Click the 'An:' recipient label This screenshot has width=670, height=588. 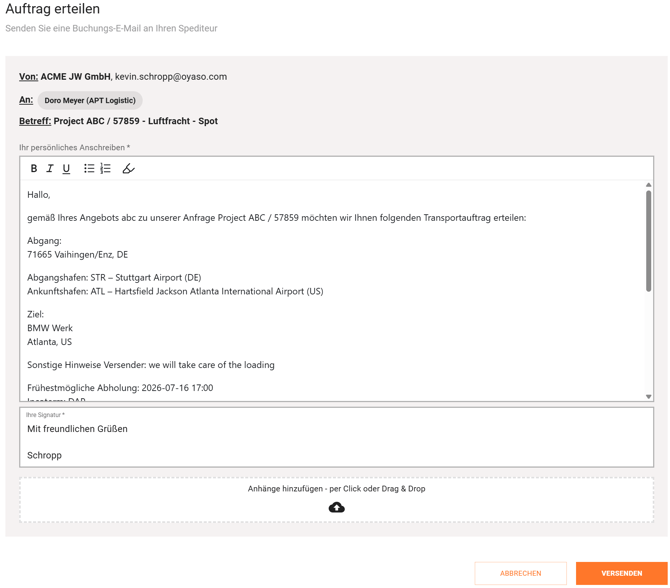click(x=26, y=100)
